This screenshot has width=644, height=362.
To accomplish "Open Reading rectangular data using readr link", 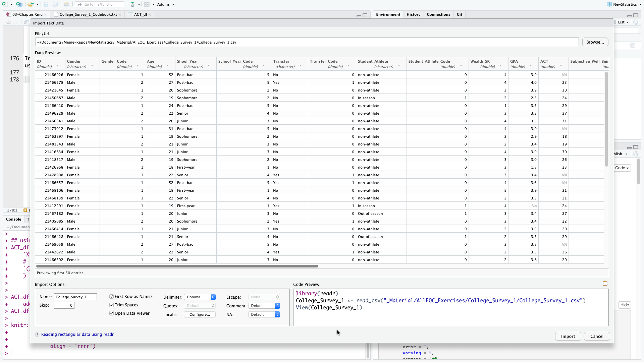I will pos(77,335).
